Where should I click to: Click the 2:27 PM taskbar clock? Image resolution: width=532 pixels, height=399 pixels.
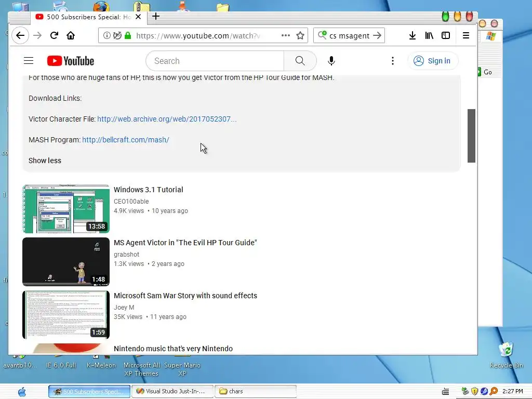click(513, 391)
